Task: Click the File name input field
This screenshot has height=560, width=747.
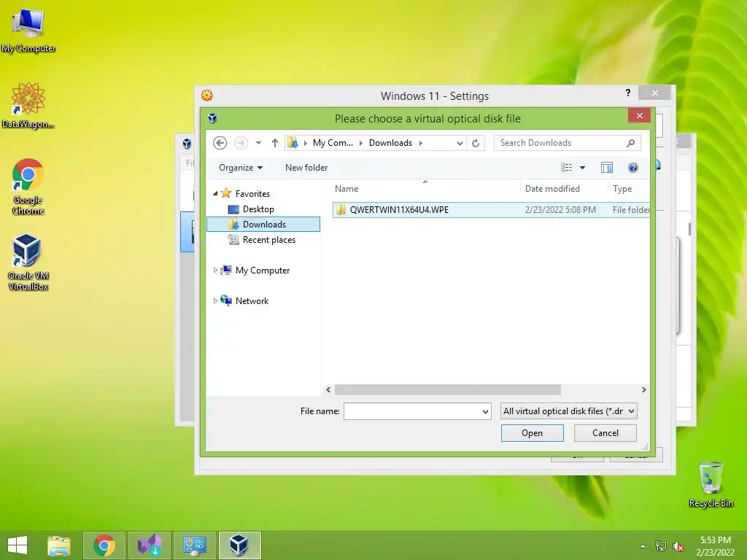Action: point(413,411)
